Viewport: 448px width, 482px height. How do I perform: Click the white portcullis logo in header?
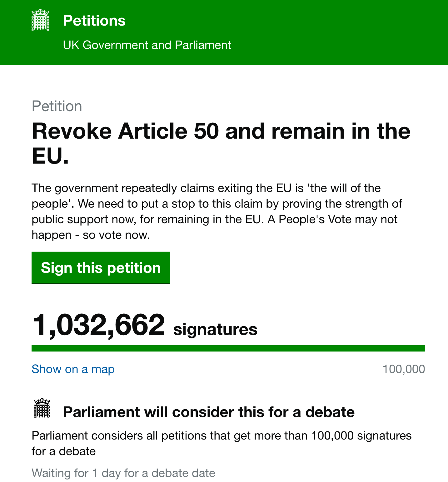(x=40, y=20)
